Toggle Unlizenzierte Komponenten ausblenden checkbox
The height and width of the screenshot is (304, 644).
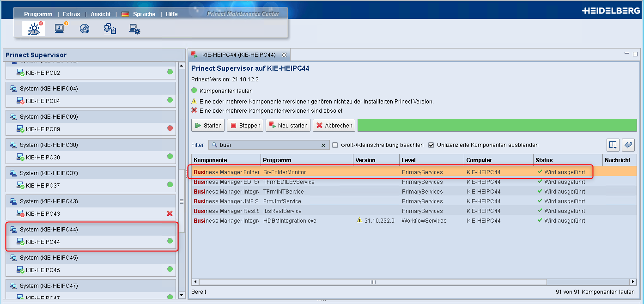coord(431,145)
